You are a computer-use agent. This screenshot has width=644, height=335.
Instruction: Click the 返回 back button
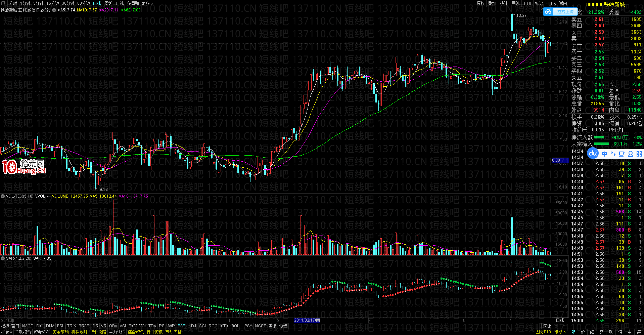click(563, 3)
